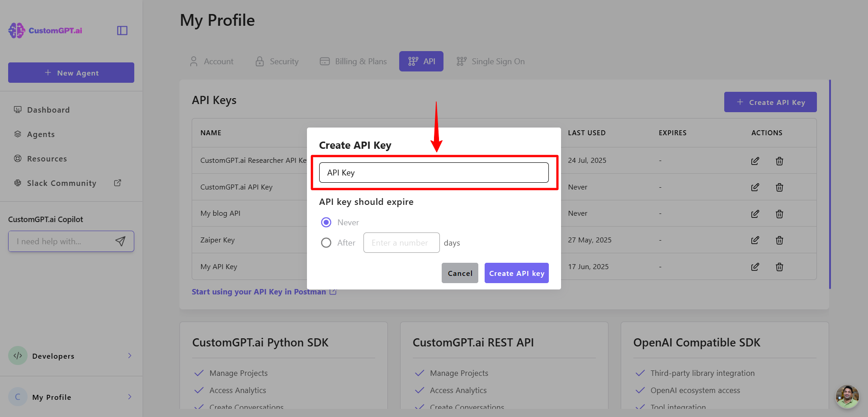
Task: Click the My Profile avatar icon
Action: [x=18, y=397]
